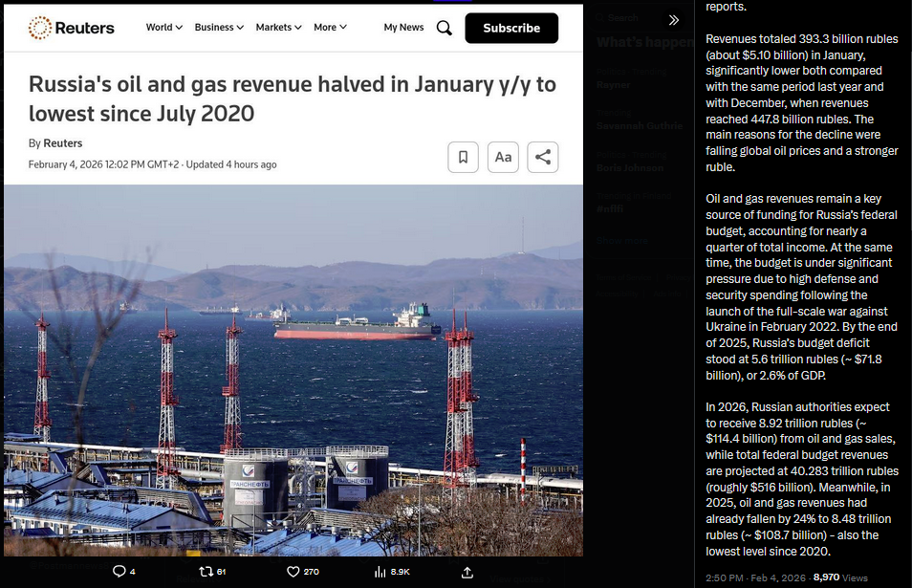Expand the Markets dropdown menu
The width and height of the screenshot is (912, 588).
[x=278, y=28]
